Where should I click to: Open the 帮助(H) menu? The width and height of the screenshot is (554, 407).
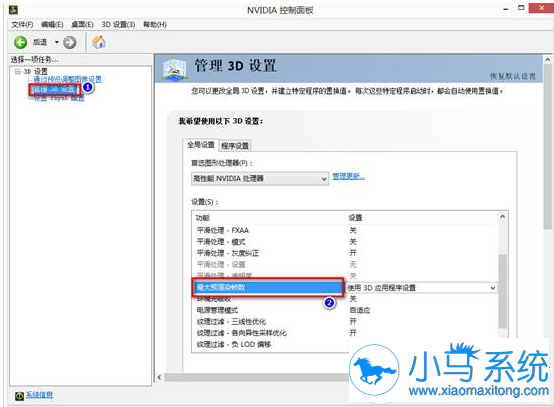155,24
